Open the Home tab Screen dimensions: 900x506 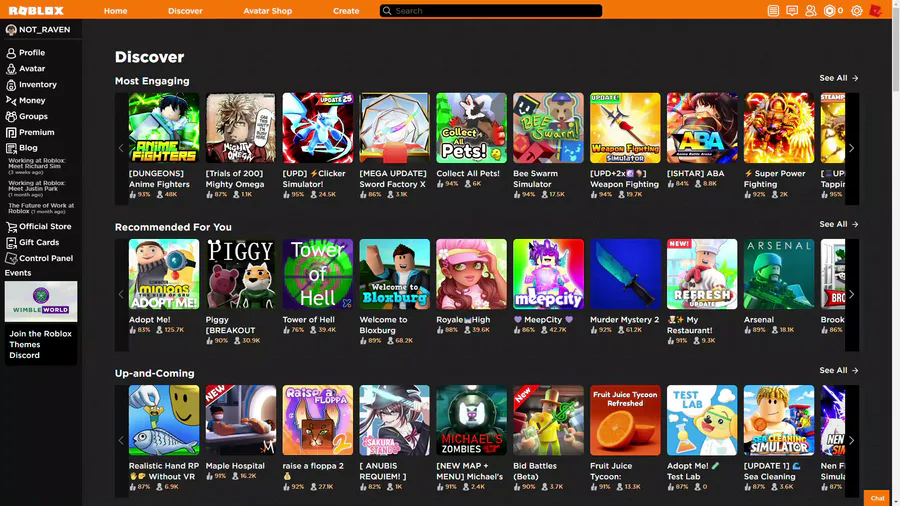(115, 10)
